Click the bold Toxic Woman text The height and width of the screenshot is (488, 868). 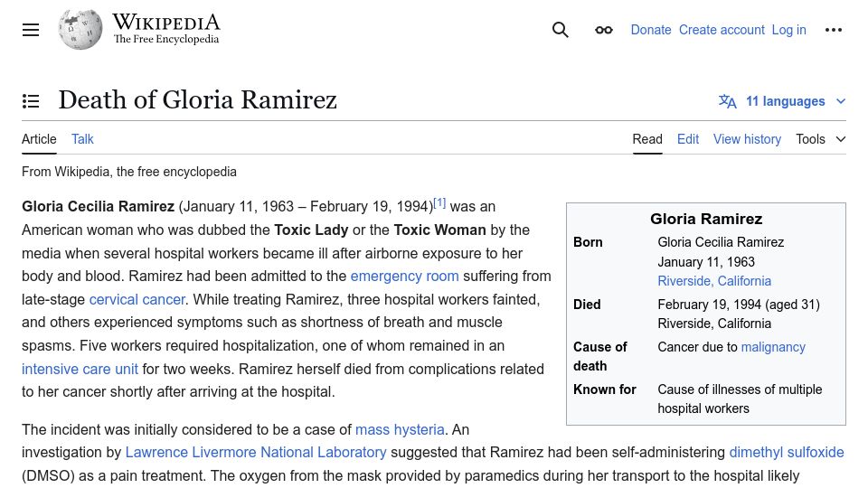(439, 230)
